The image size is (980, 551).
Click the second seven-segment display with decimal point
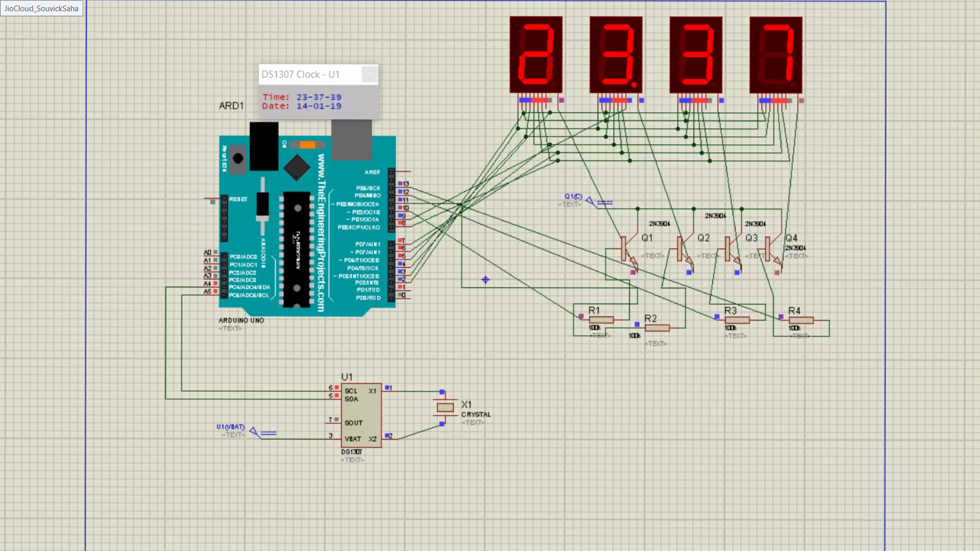tap(616, 55)
